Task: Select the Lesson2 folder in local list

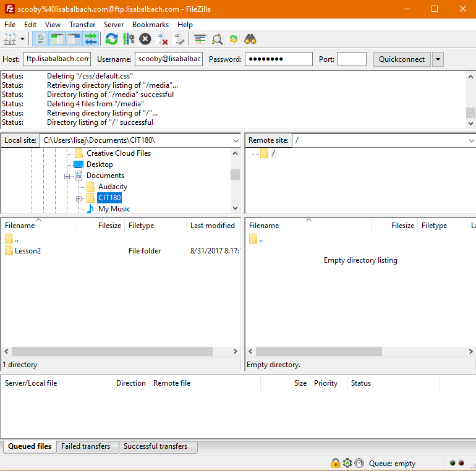Action: point(28,251)
